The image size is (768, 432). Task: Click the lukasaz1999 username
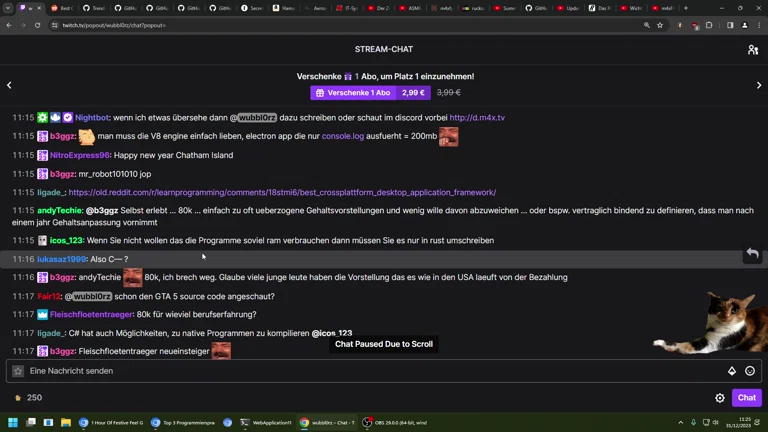coord(62,259)
